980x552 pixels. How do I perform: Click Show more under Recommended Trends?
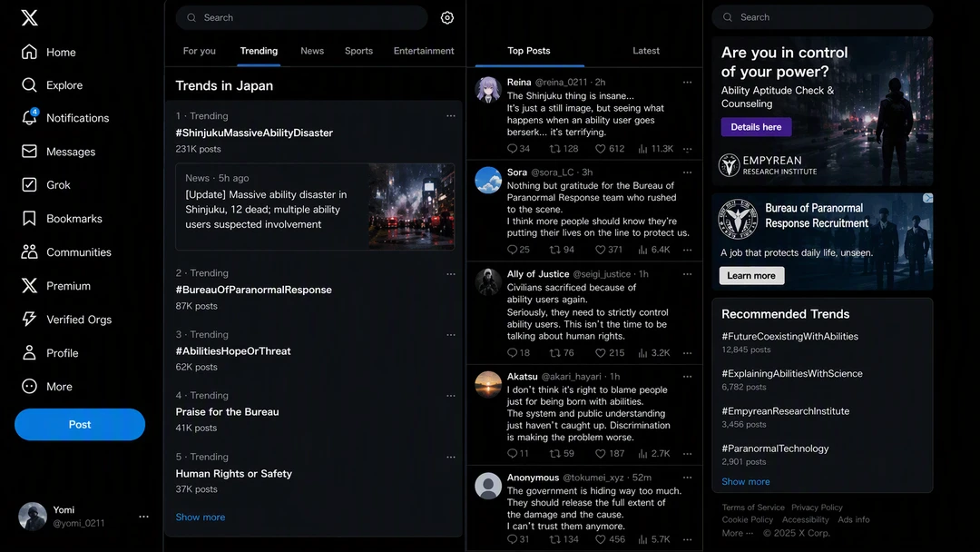click(x=746, y=481)
